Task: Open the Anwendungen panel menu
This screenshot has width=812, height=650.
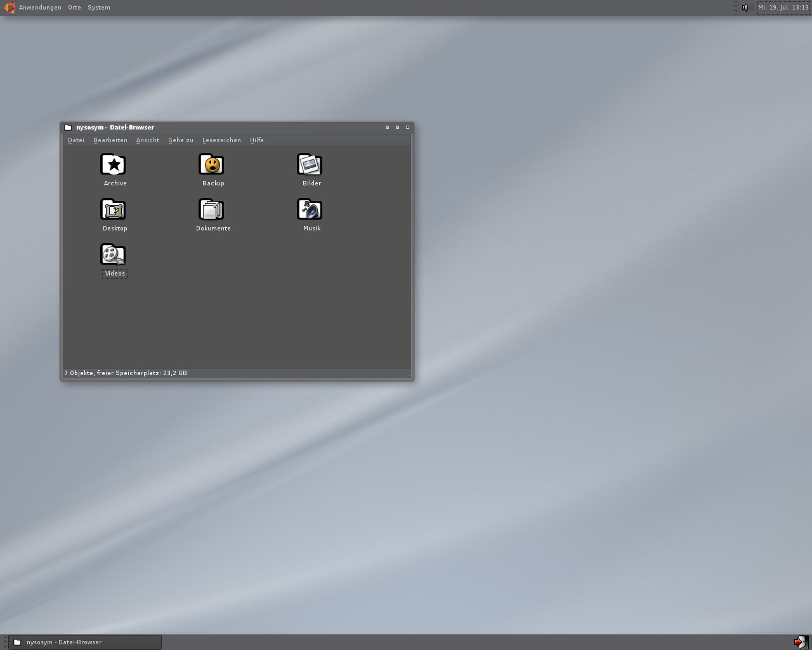Action: pos(40,8)
